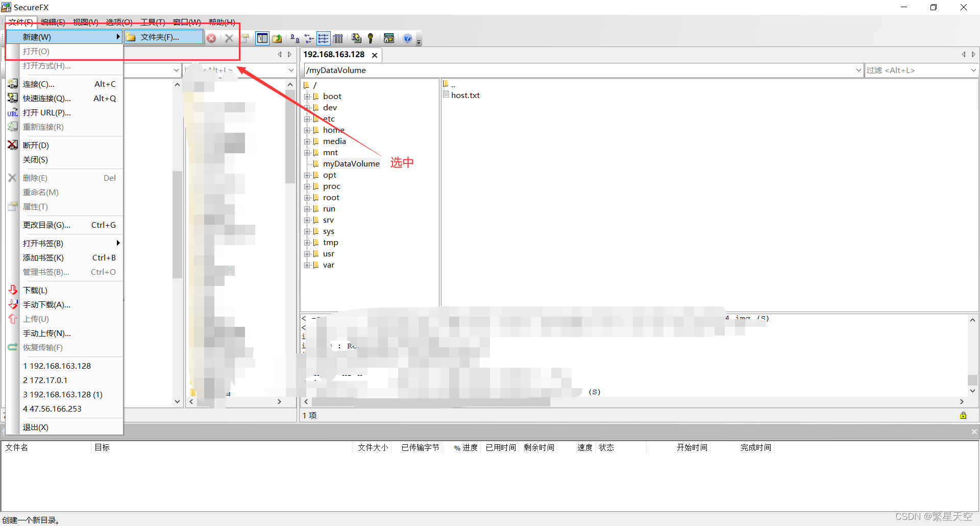Expand the 打开书签(B) submenu
The width and height of the screenshot is (980, 526).
(64, 244)
